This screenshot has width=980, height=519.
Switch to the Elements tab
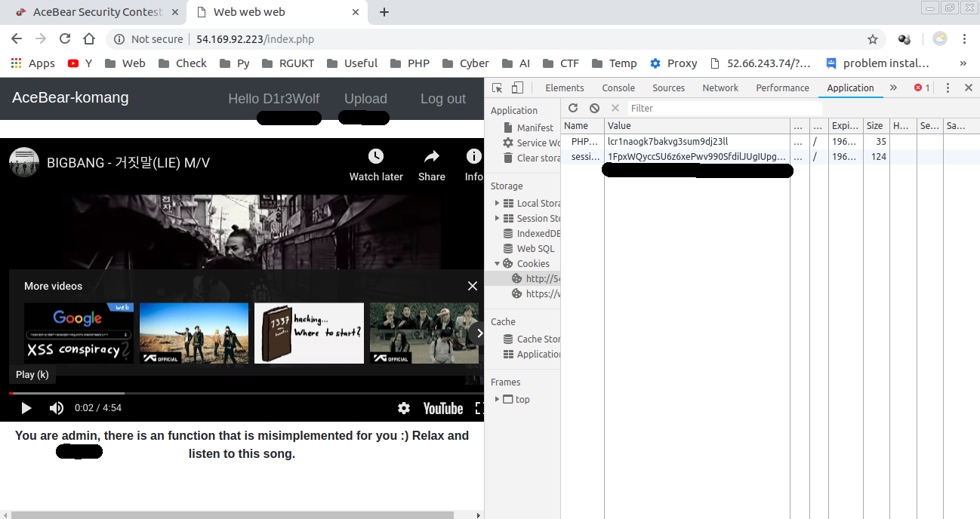click(565, 88)
